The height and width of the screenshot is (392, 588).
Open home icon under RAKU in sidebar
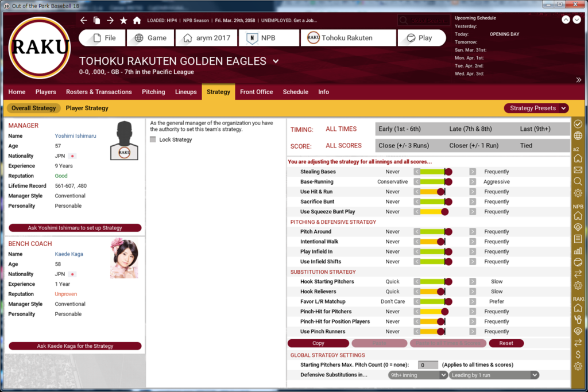pos(578,308)
